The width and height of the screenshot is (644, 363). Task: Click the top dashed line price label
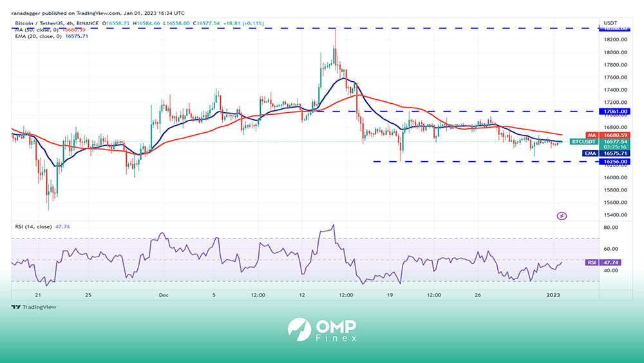pyautogui.click(x=614, y=28)
